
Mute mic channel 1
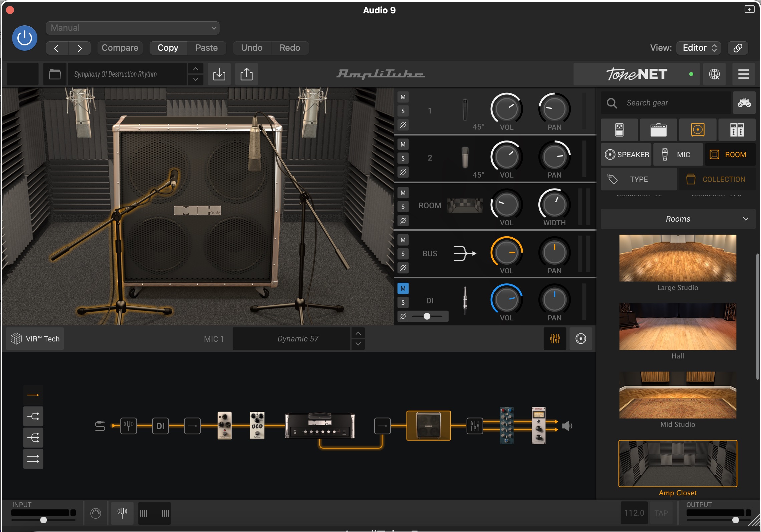403,97
